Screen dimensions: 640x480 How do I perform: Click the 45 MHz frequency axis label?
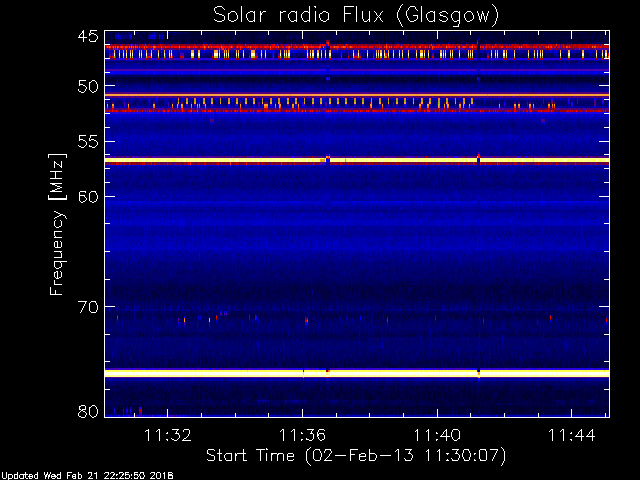(x=88, y=36)
